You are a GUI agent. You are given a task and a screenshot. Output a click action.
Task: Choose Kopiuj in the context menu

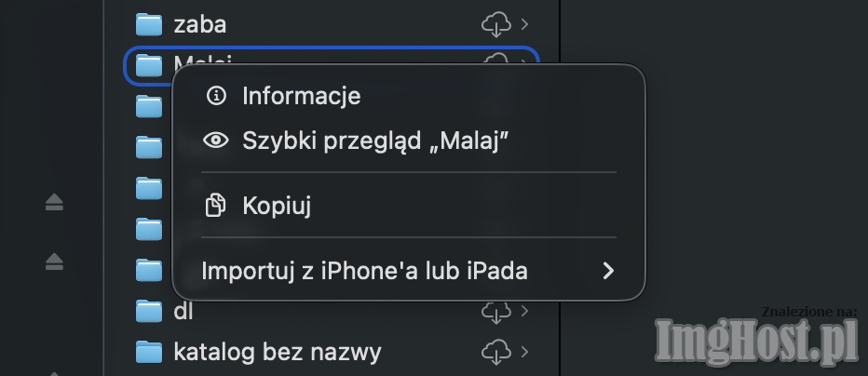(276, 205)
